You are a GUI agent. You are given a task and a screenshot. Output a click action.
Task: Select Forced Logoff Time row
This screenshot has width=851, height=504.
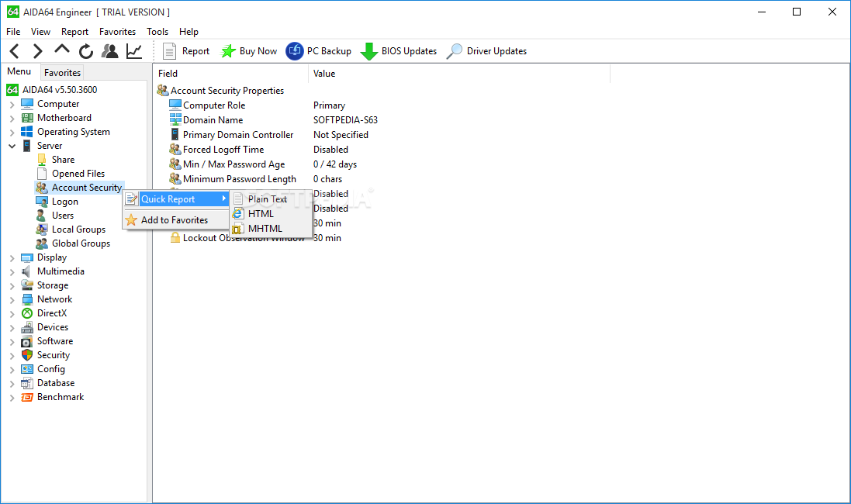(x=259, y=149)
